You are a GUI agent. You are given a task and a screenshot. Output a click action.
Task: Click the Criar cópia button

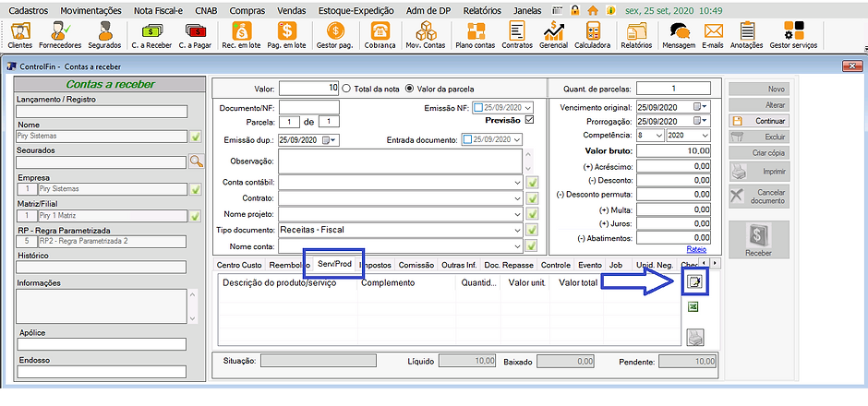tap(759, 152)
